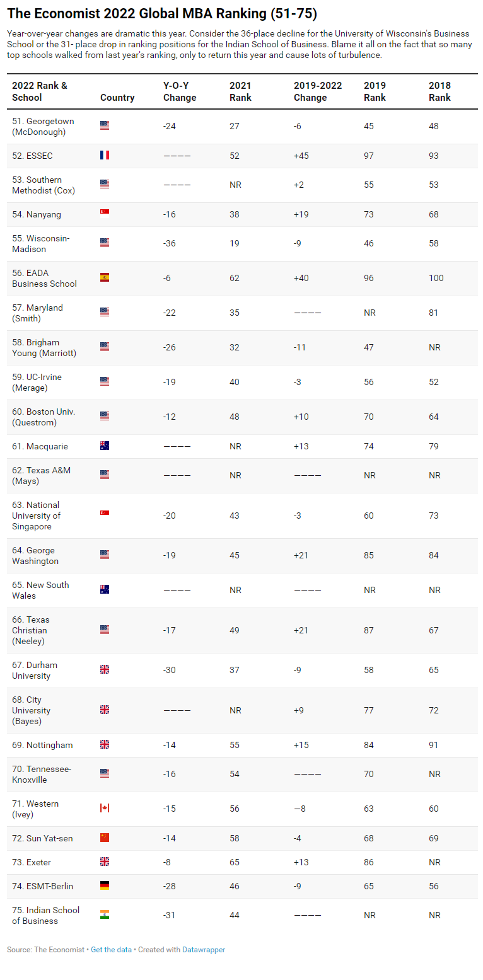This screenshot has width=483, height=980.
Task: Click the Canadian flag for Western (Ivey)
Action: tap(105, 808)
